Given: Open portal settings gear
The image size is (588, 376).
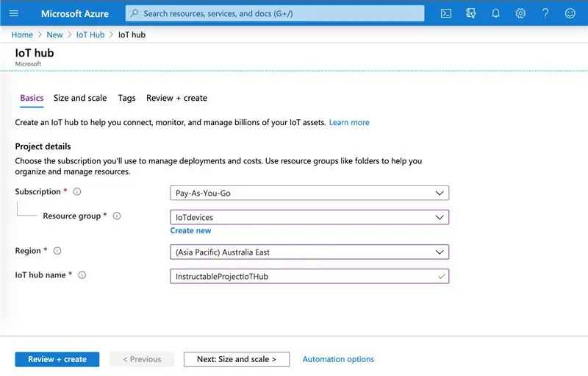Looking at the screenshot, I should coord(520,13).
